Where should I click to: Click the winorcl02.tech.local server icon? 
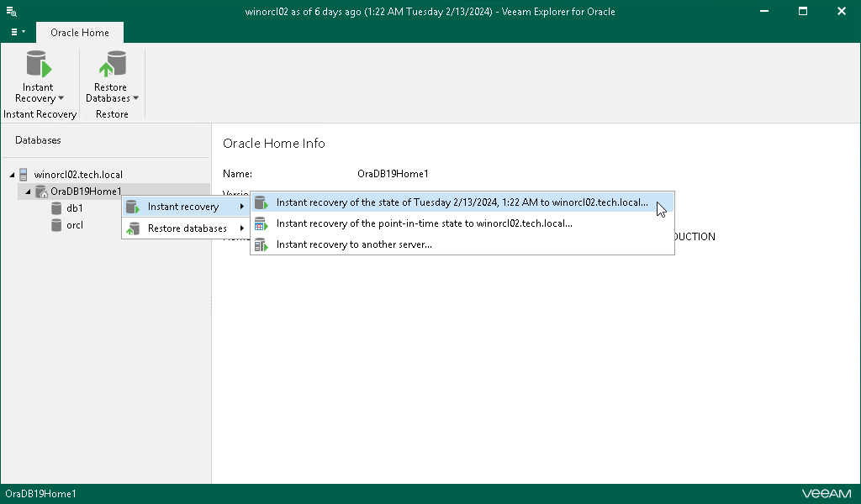pyautogui.click(x=24, y=175)
